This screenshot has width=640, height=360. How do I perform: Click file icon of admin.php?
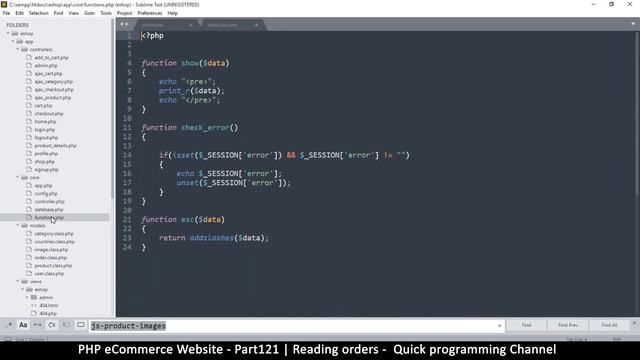click(x=29, y=65)
